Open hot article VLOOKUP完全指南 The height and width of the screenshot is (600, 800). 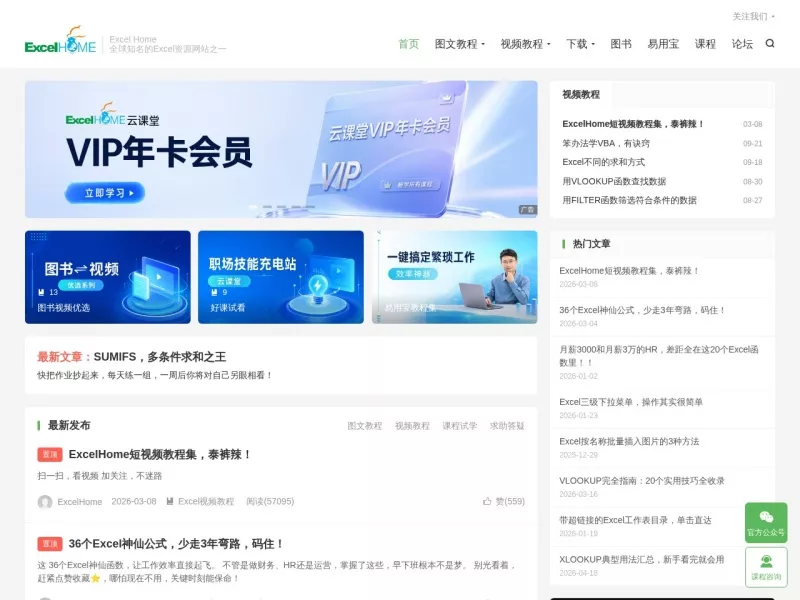tap(642, 481)
